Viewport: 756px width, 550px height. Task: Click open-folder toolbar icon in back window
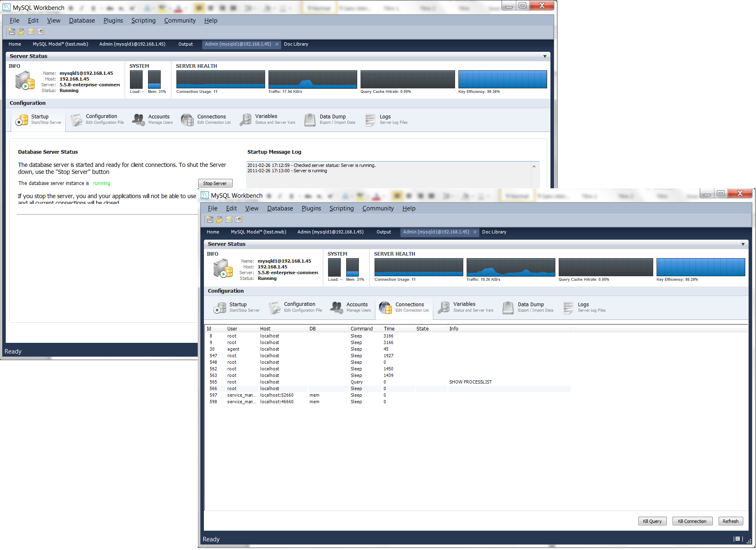click(21, 32)
